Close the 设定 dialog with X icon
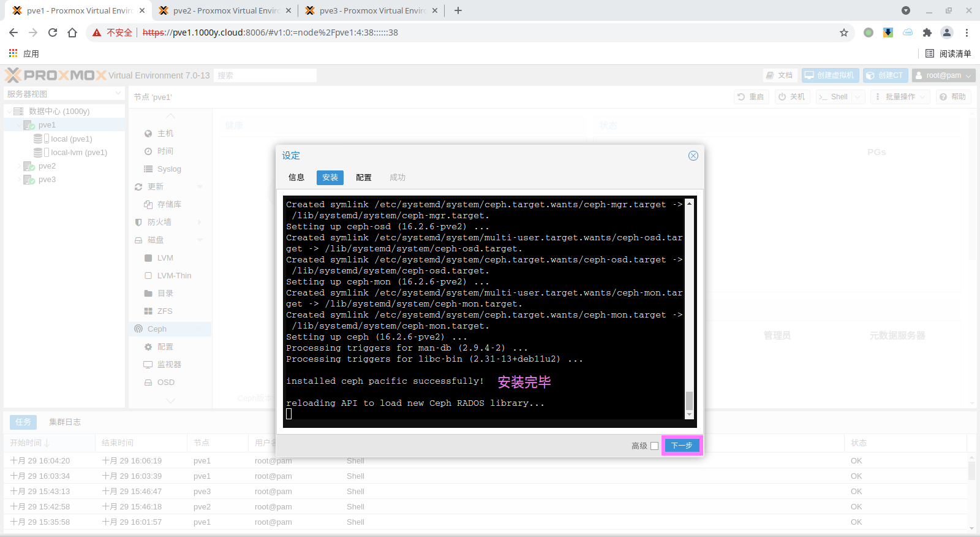This screenshot has height=537, width=980. 693,156
